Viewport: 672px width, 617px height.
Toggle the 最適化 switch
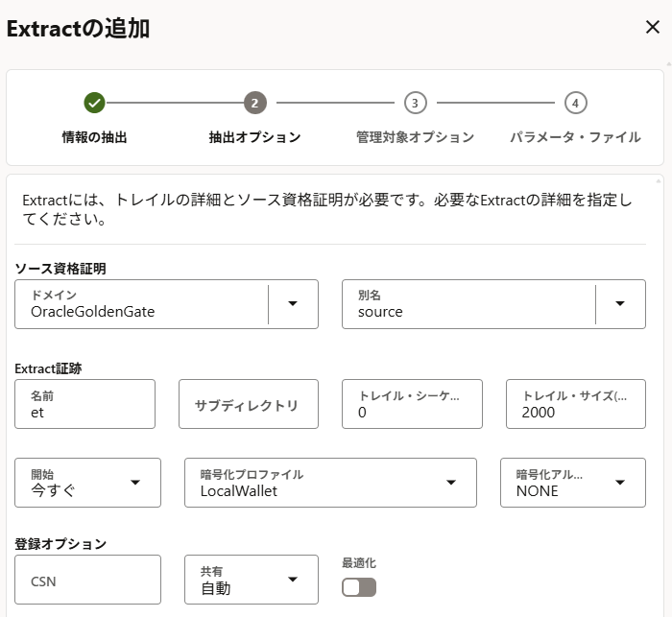pos(359,586)
